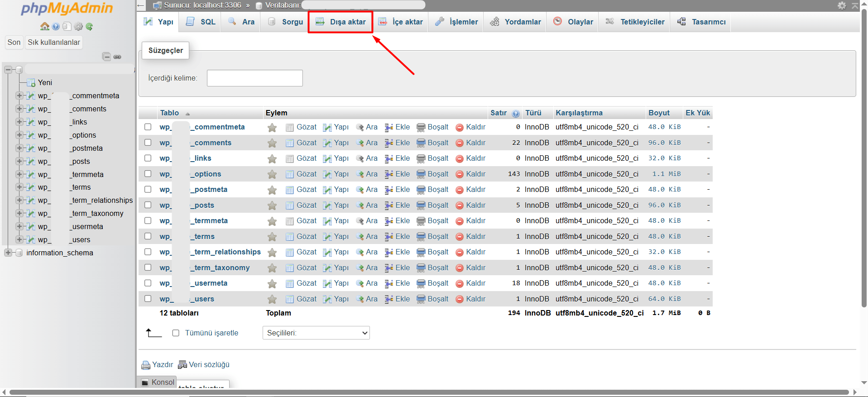This screenshot has height=397, width=868.
Task: Click the collapse-all icon in the navigation tree
Action: (106, 57)
